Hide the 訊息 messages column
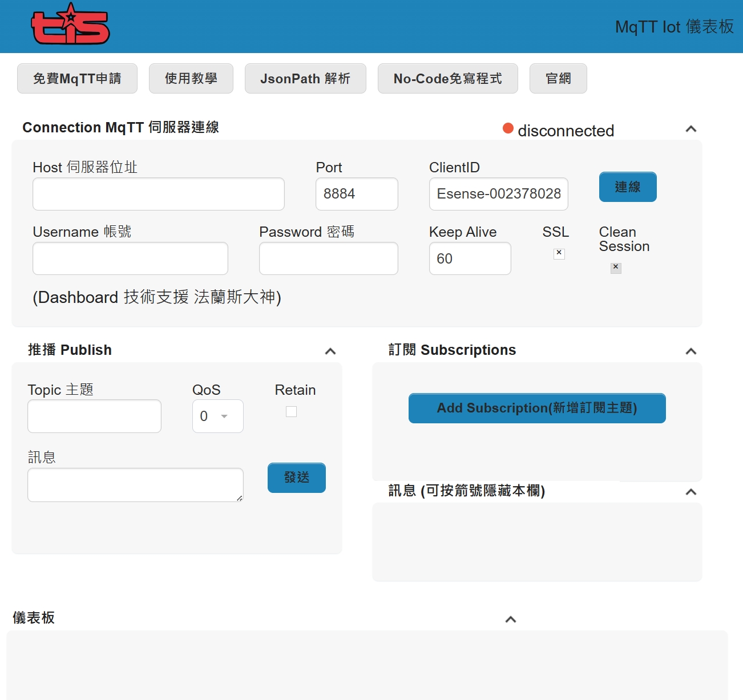The image size is (743, 700). pyautogui.click(x=690, y=492)
